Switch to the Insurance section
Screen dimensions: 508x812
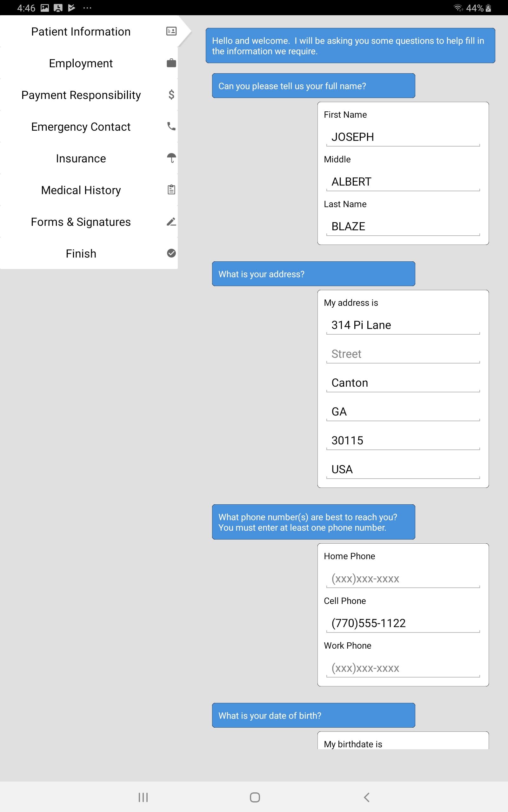tap(89, 158)
